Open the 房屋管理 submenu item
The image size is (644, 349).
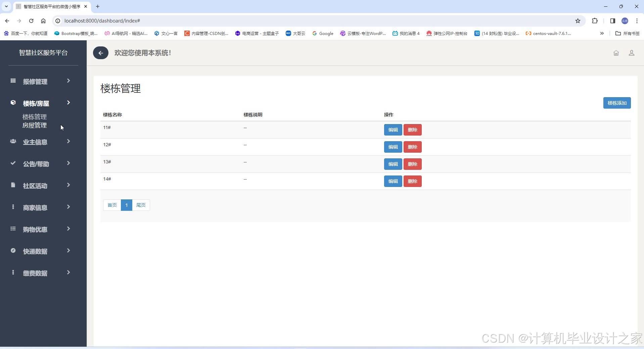35,125
